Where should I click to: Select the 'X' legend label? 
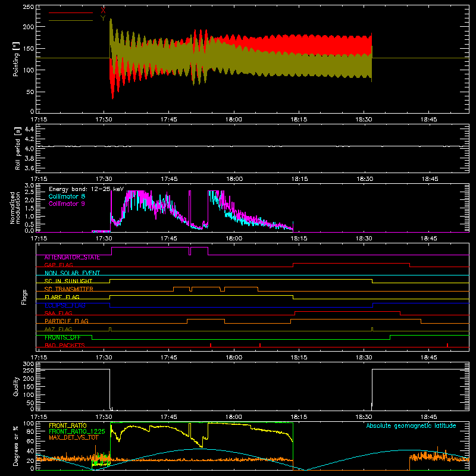[x=103, y=11]
